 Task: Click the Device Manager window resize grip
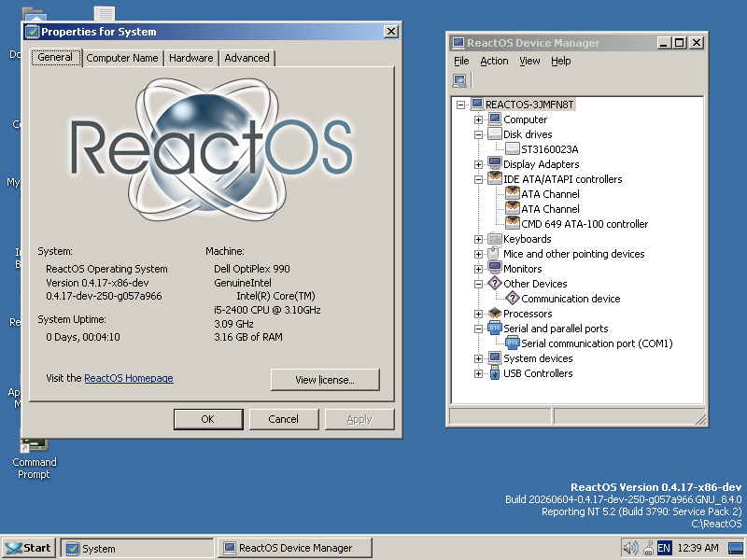click(x=700, y=418)
